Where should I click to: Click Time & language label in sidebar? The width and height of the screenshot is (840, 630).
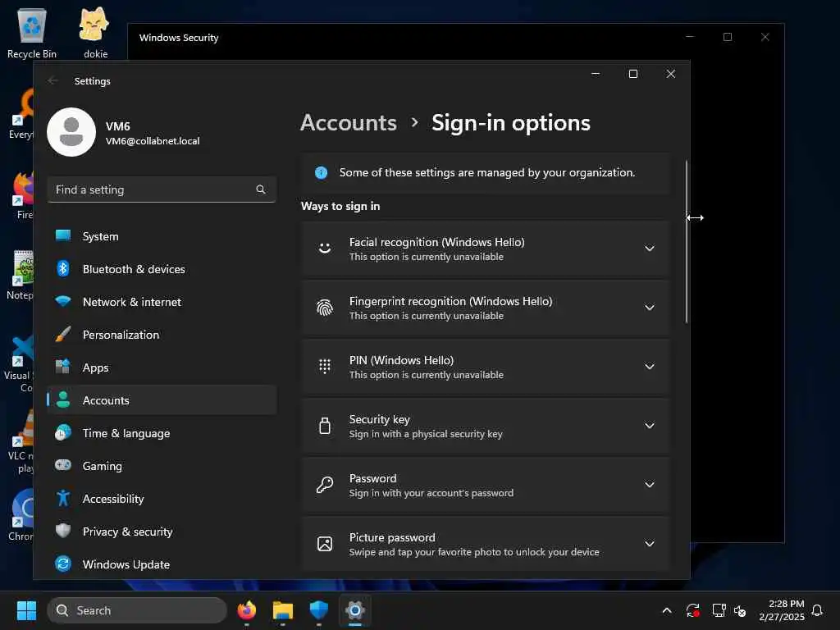pos(126,433)
